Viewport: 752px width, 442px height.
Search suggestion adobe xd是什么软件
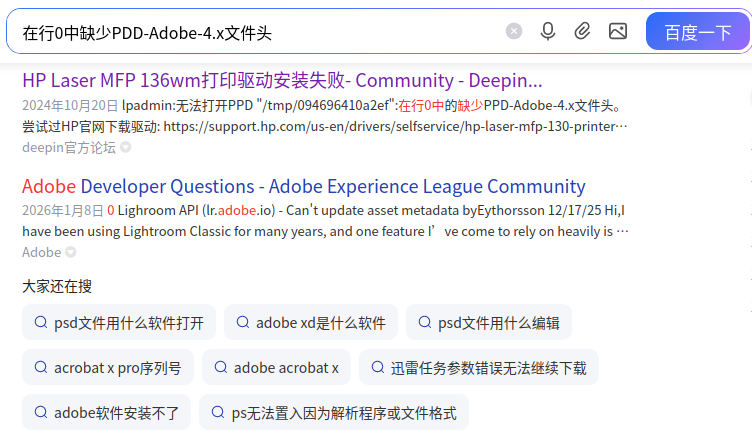click(x=311, y=323)
